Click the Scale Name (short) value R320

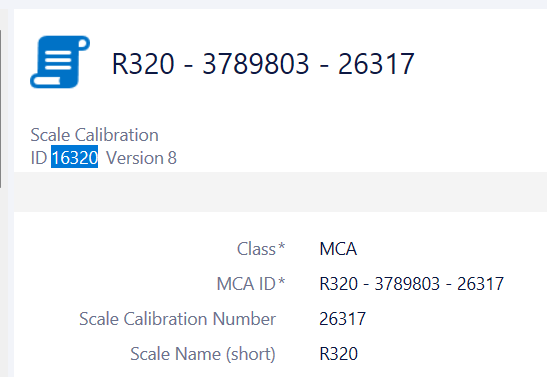click(338, 354)
